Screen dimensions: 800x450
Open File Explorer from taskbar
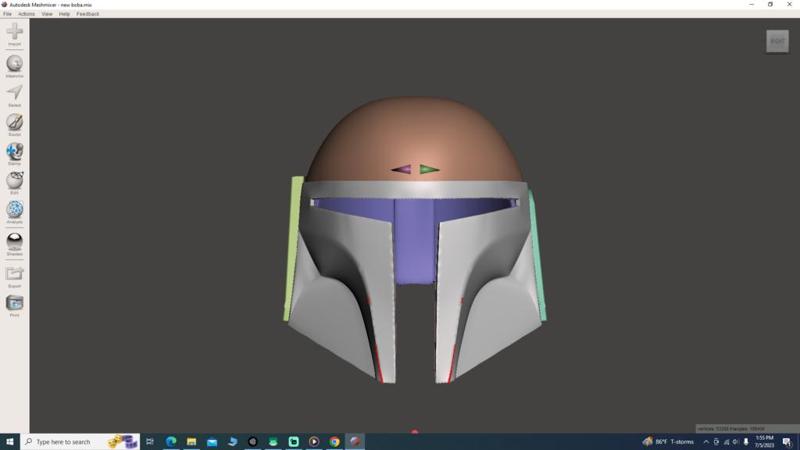click(x=191, y=441)
